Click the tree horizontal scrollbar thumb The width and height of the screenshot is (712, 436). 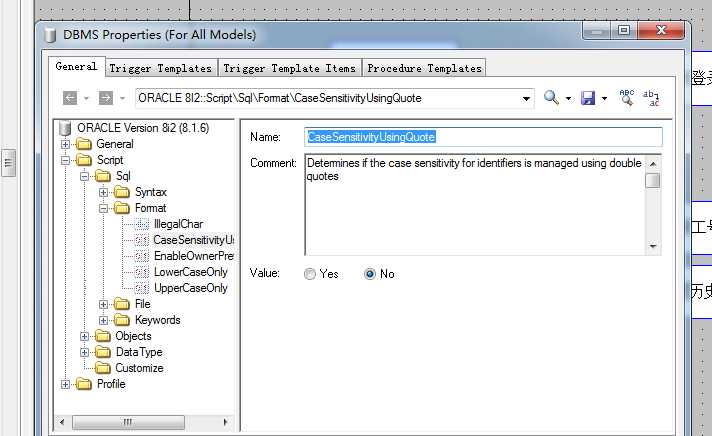click(x=128, y=422)
